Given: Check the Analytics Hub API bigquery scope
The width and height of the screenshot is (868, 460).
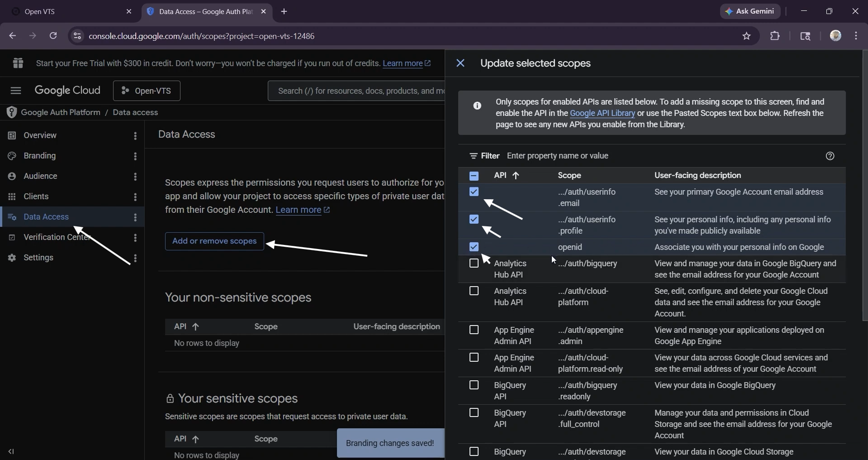Looking at the screenshot, I should 474,264.
